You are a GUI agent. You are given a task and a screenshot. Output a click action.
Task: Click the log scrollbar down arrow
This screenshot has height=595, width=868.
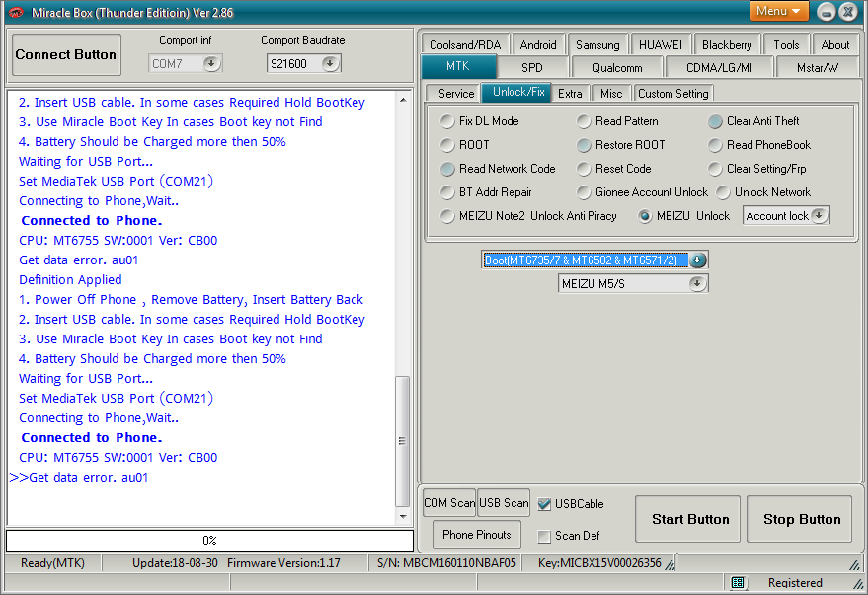403,516
